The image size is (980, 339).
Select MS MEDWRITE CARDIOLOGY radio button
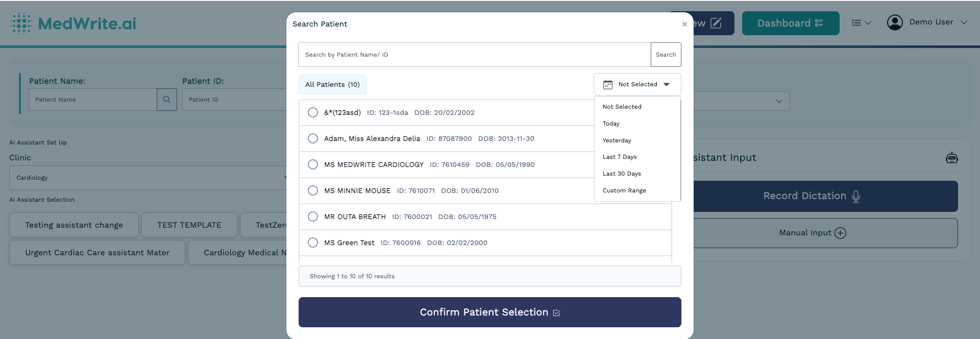point(313,164)
